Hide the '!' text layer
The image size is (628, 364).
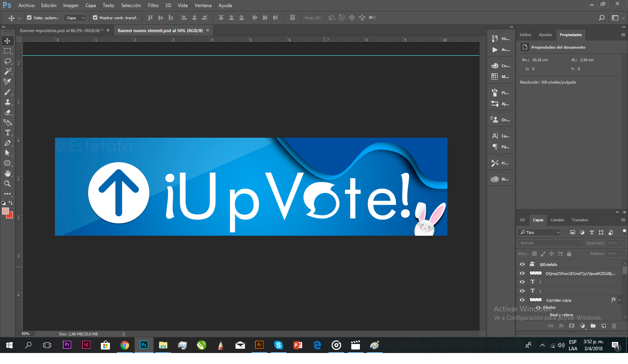click(x=522, y=282)
